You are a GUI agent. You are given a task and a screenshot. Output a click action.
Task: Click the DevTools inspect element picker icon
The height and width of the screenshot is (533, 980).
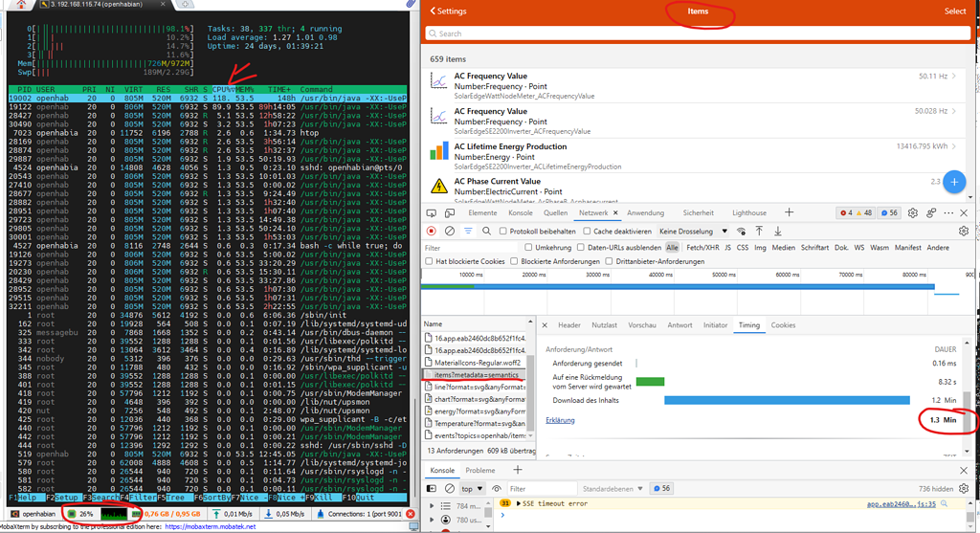432,213
